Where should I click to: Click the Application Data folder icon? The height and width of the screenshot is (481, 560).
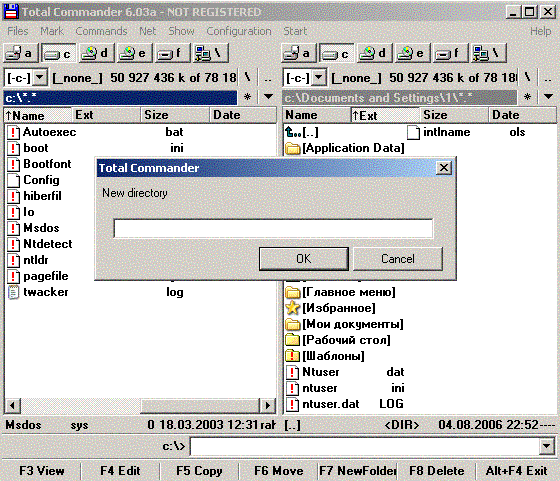click(x=292, y=148)
